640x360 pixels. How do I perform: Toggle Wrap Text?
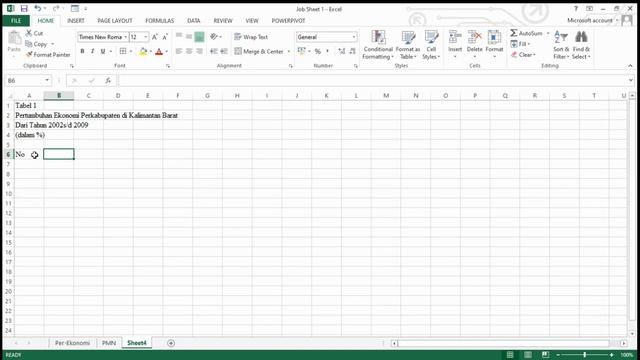(251, 37)
